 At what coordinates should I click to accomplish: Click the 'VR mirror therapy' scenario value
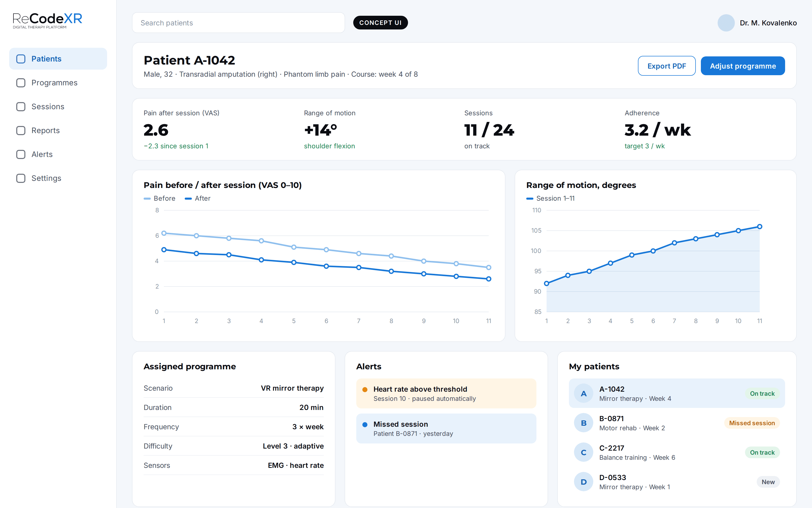(292, 388)
